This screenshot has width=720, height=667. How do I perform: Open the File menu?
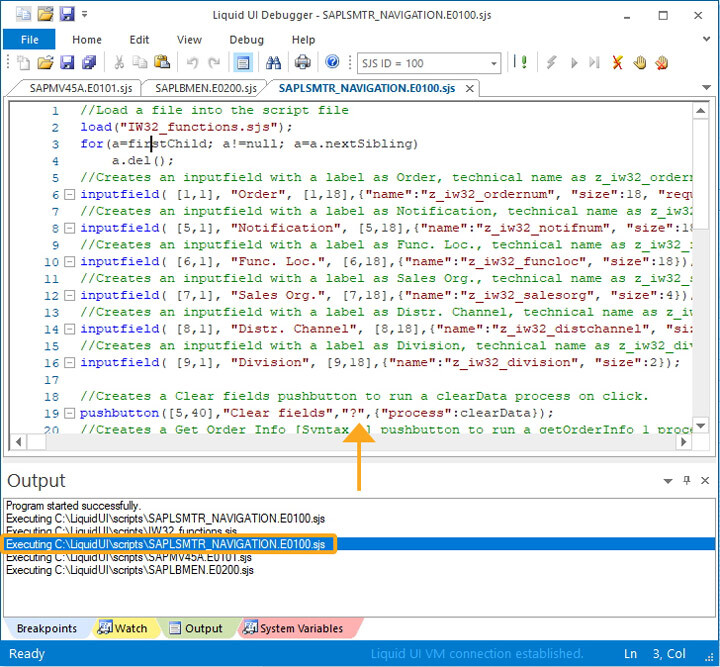click(x=29, y=39)
